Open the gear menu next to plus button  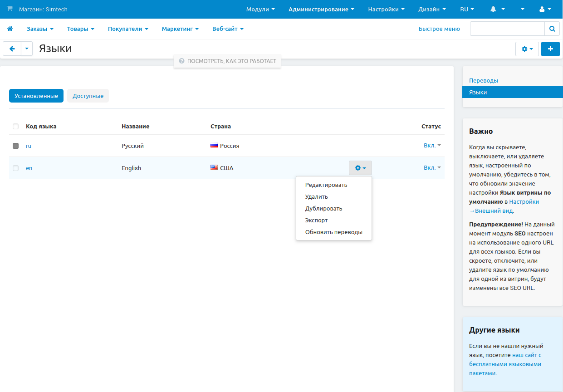click(527, 49)
